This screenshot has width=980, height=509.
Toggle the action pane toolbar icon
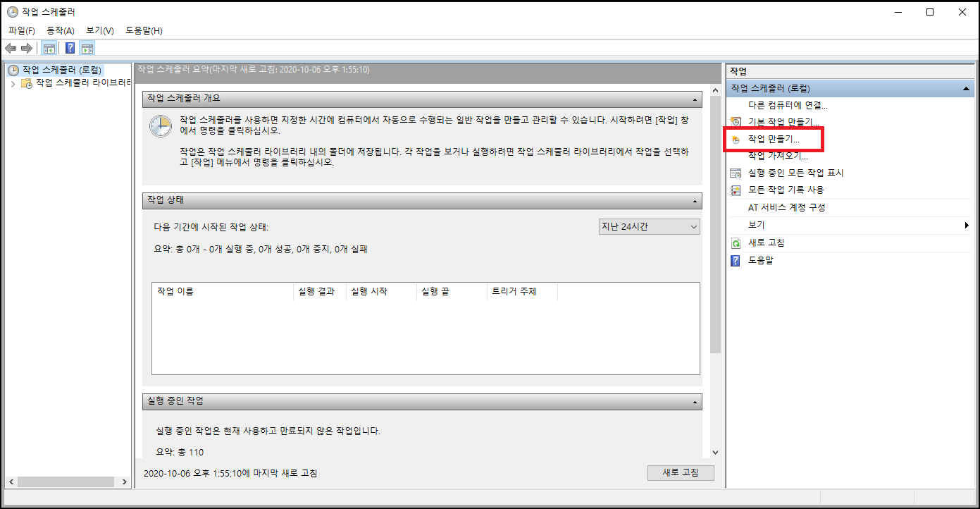(x=87, y=49)
